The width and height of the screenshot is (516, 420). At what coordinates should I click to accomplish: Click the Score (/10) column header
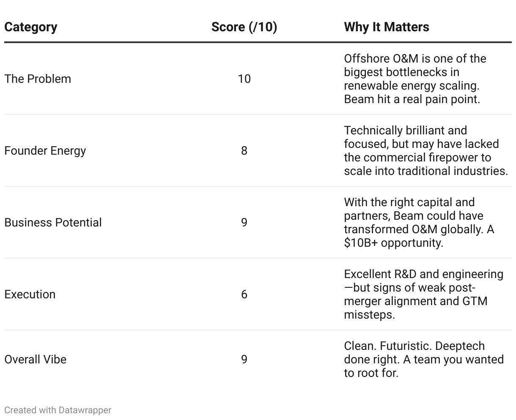pos(244,27)
